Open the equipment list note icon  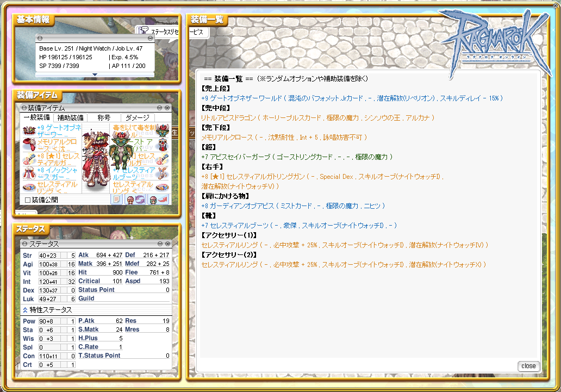116,200
